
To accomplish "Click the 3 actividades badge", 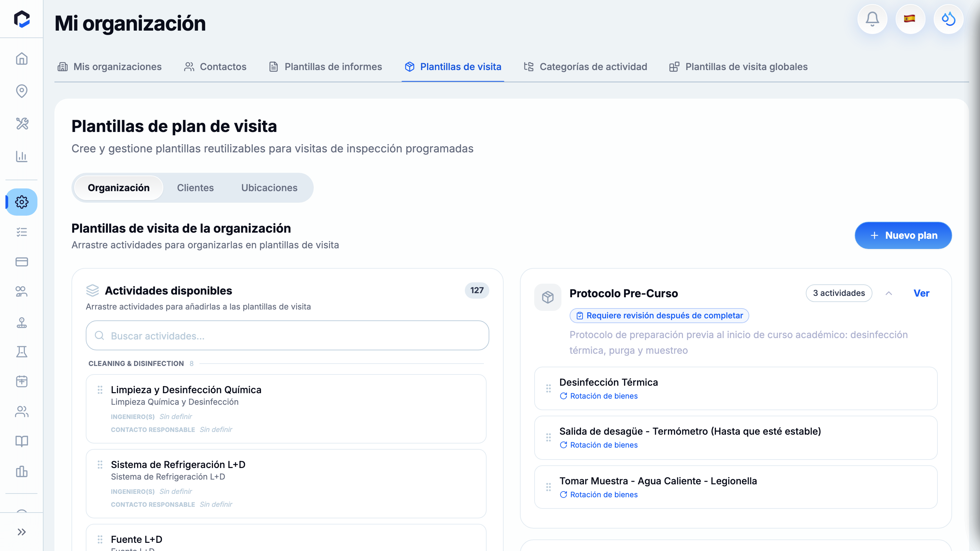I will (x=838, y=293).
